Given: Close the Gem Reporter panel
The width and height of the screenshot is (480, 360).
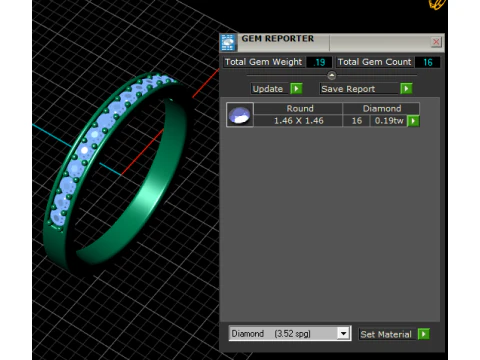Looking at the screenshot, I should (436, 42).
